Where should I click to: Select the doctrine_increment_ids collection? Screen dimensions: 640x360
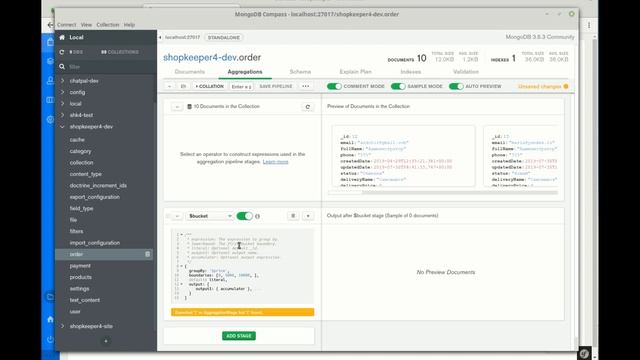pyautogui.click(x=98, y=186)
